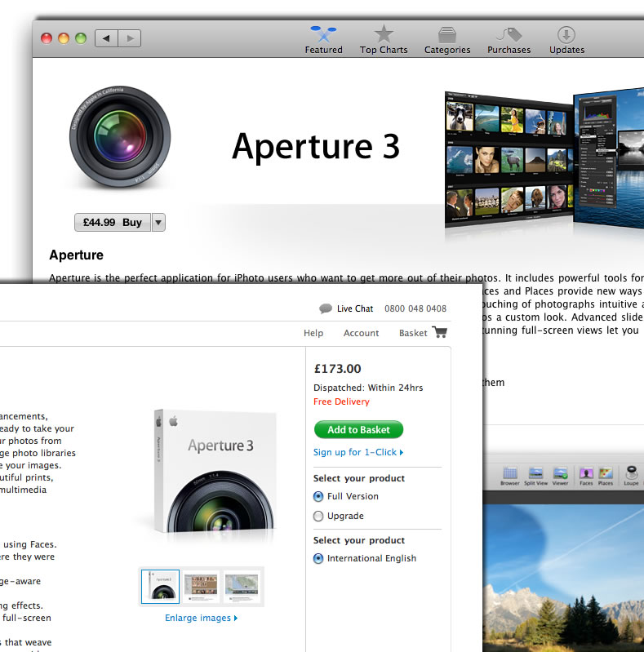Image resolution: width=644 pixels, height=652 pixels.
Task: Select Viewer mode in Aperture toolbar
Action: [561, 476]
